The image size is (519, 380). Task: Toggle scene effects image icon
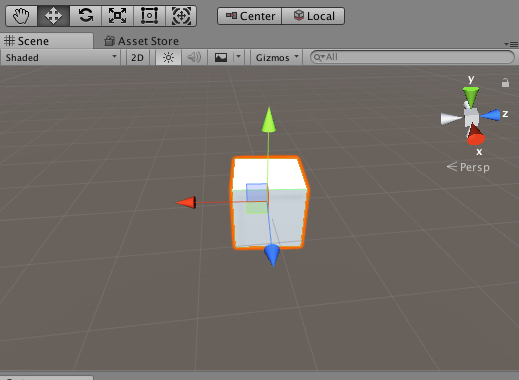[221, 57]
